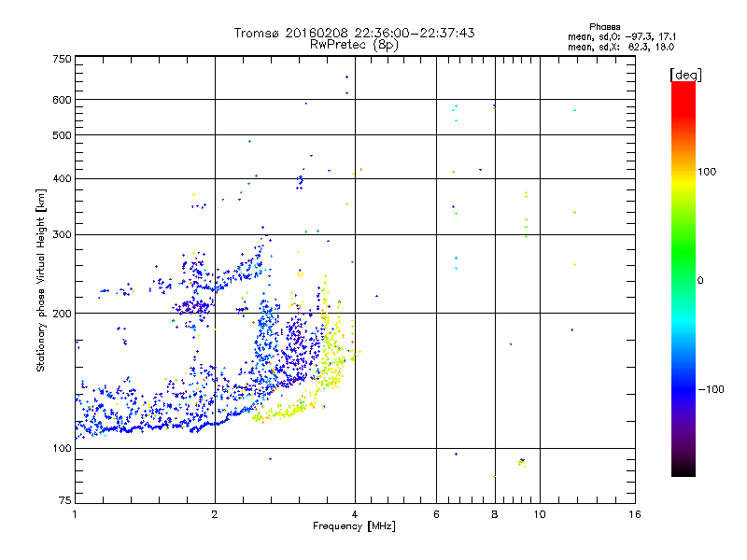Viewport: 747px width, 560px height.
Task: Click x-axis tick label '16'
Action: [635, 514]
